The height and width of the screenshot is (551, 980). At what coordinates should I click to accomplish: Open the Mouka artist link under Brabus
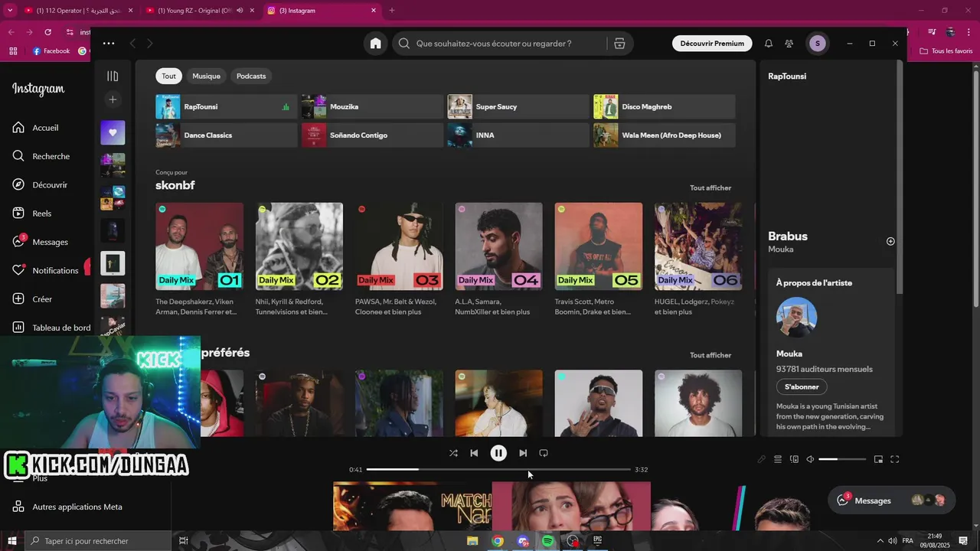[780, 249]
